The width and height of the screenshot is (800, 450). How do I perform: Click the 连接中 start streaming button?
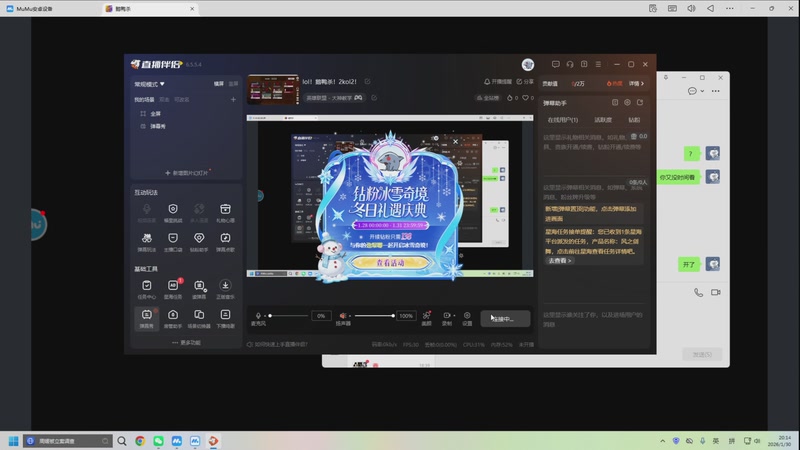(x=505, y=319)
